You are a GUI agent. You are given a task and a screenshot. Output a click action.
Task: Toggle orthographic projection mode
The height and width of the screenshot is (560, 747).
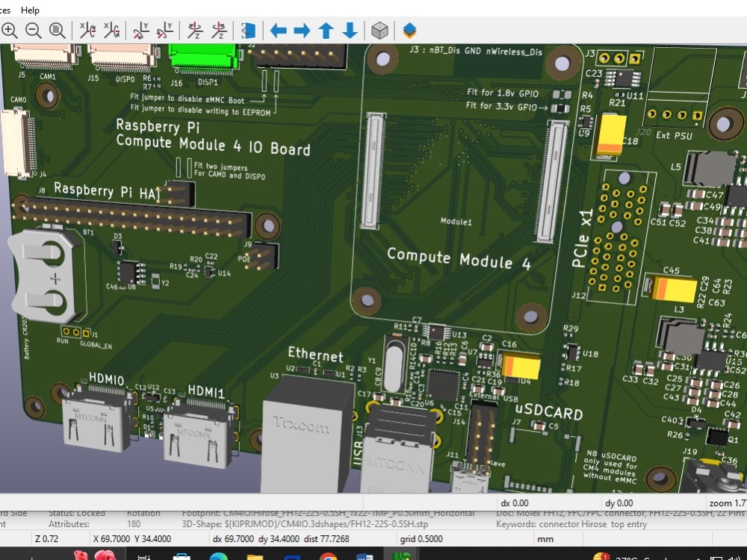coord(379,31)
